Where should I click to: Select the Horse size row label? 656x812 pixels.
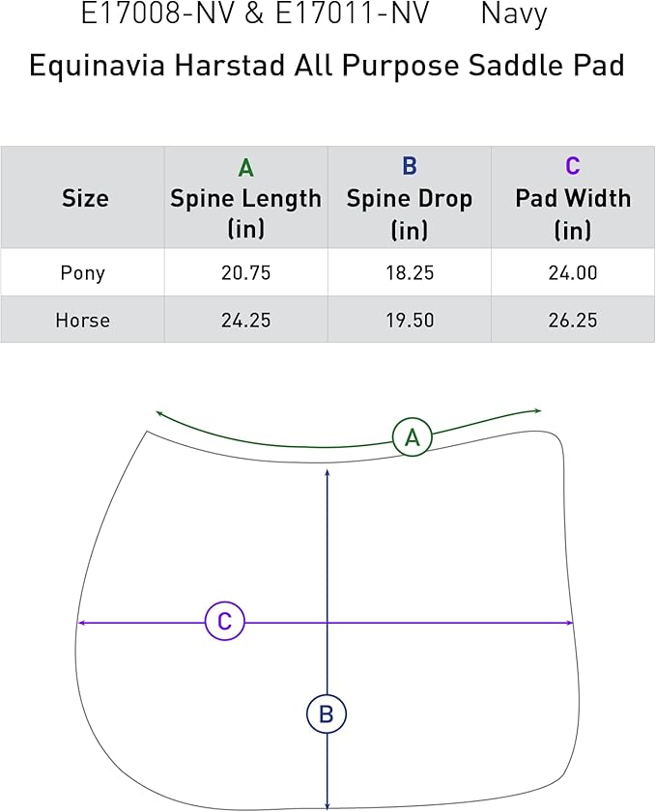tap(82, 320)
